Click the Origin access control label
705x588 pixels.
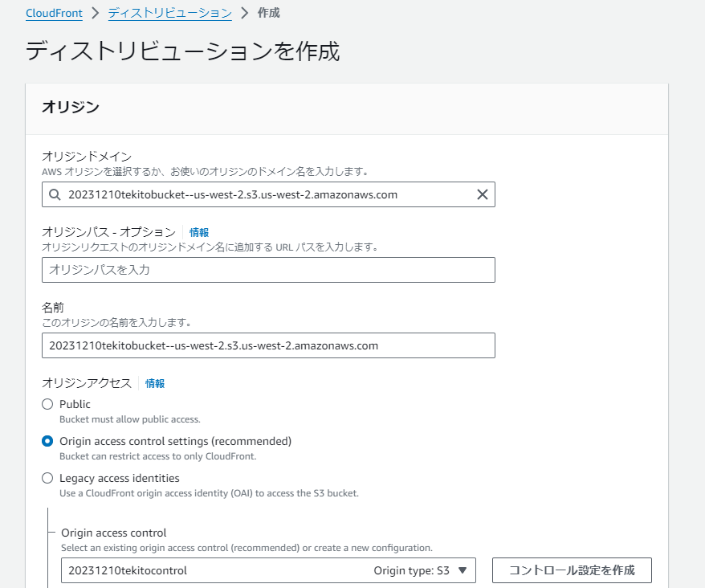pos(114,533)
